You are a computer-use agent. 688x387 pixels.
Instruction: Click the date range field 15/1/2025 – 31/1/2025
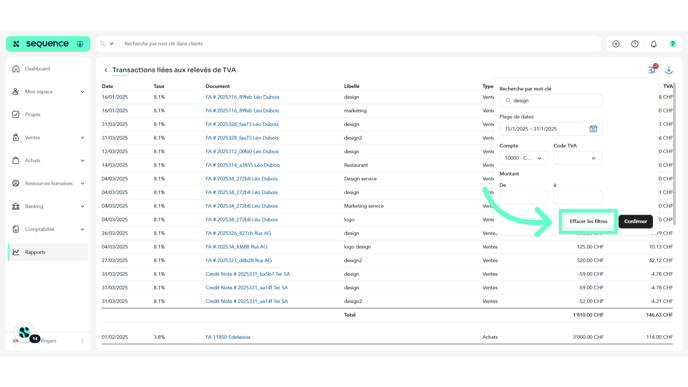tap(551, 129)
